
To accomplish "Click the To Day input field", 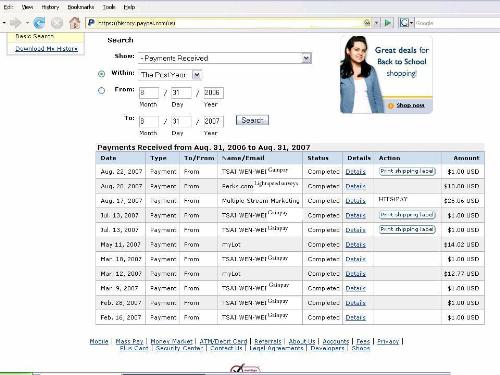I will [181, 121].
